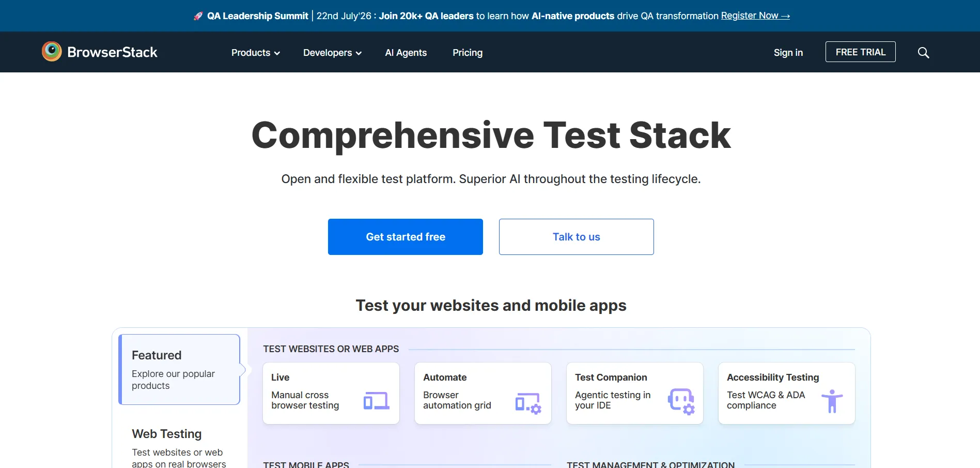Select the Web Testing tab
980x468 pixels.
(179, 447)
